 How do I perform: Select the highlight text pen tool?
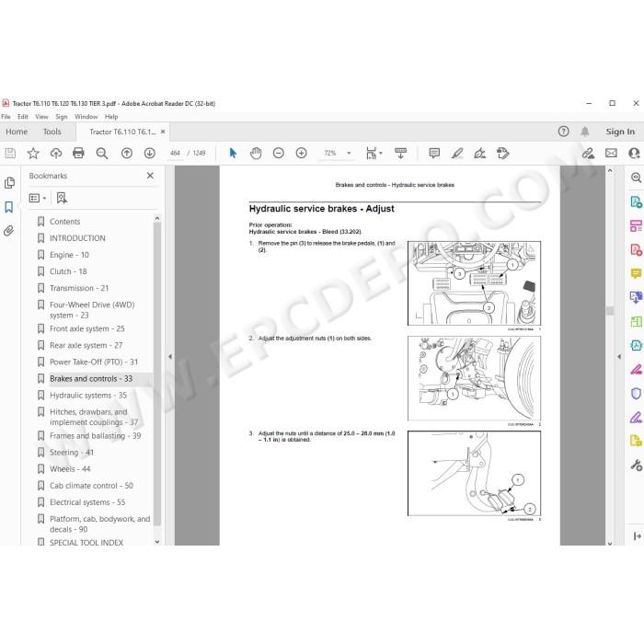coord(457,154)
